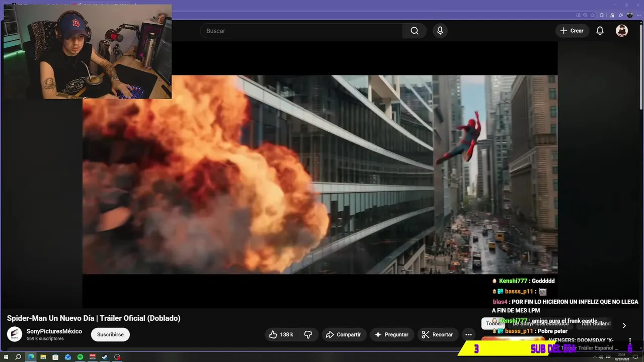Open the Mail app in the taskbar
Image resolution: width=644 pixels, height=362 pixels.
(68, 357)
